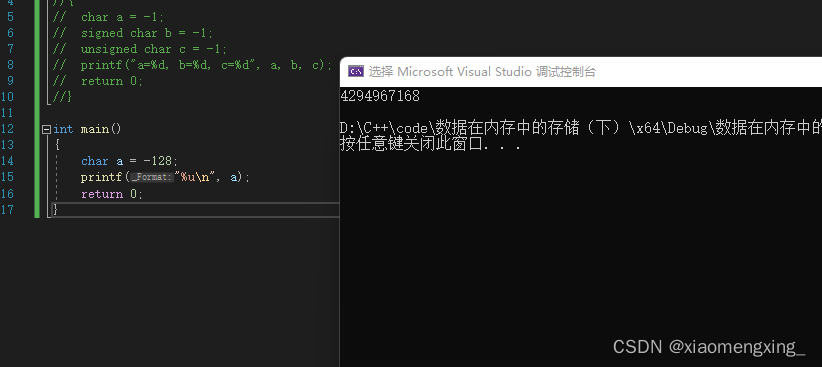Viewport: 822px width, 367px height.
Task: Click line number 8 in gutter
Action: (x=10, y=65)
